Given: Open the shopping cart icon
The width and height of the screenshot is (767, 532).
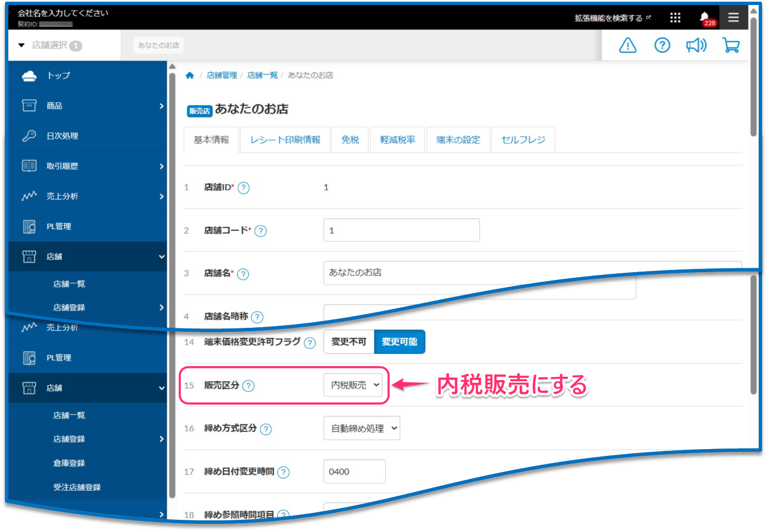Looking at the screenshot, I should point(730,45).
